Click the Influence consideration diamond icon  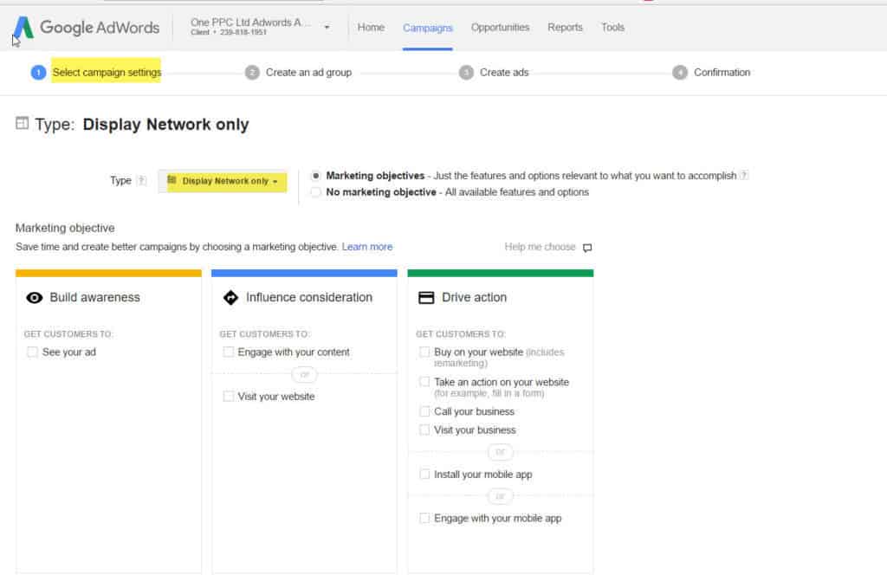230,297
